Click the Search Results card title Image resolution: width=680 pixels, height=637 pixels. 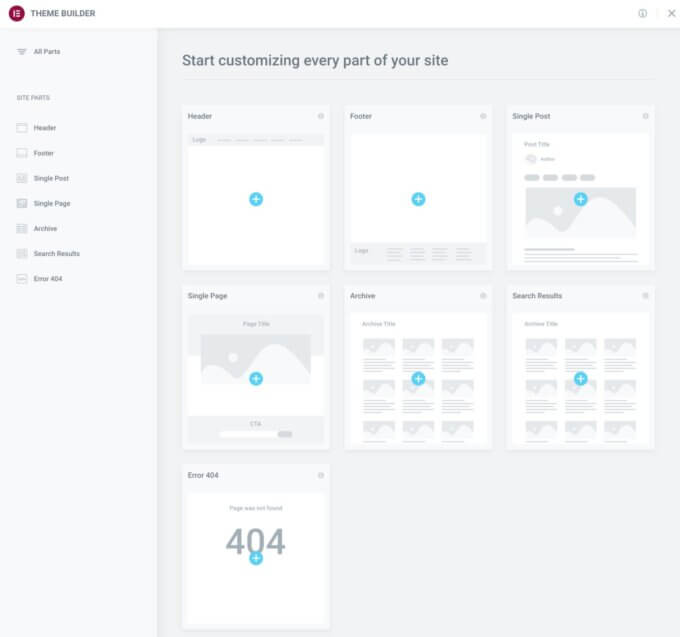[x=537, y=296]
